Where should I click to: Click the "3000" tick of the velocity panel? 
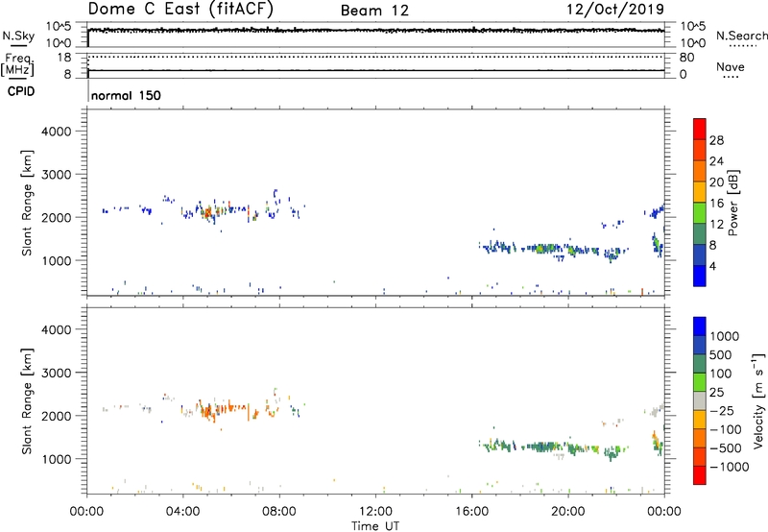coord(56,373)
